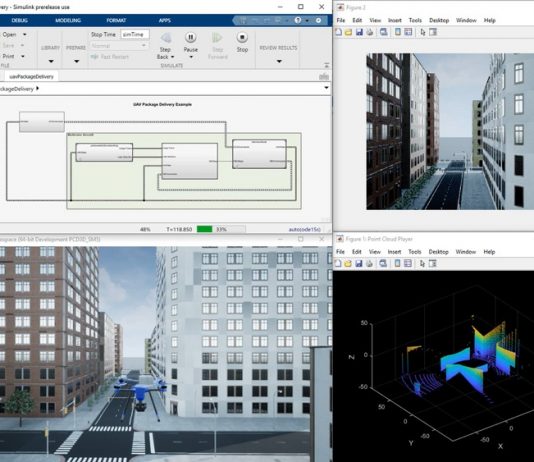Open the Pause button dropdown arrow
The image size is (534, 462).
191,57
